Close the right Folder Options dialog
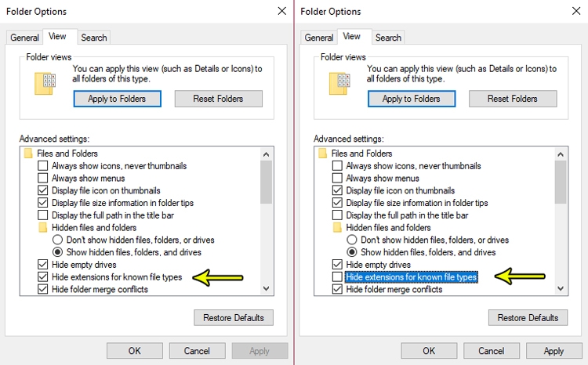This screenshot has height=365, width=588. (x=576, y=11)
